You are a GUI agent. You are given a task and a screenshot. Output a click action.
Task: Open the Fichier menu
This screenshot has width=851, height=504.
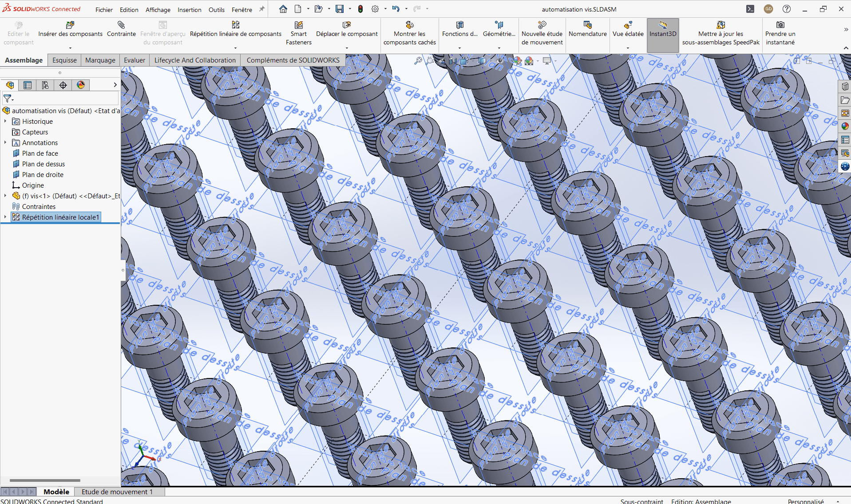click(x=104, y=10)
